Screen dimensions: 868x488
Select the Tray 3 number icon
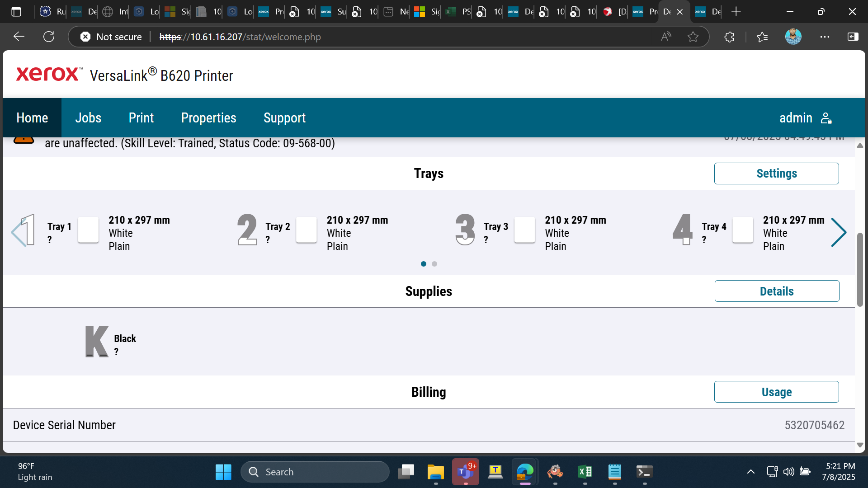coord(465,230)
